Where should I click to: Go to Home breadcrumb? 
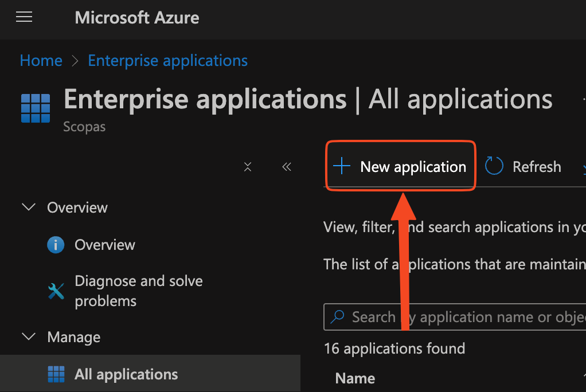41,61
